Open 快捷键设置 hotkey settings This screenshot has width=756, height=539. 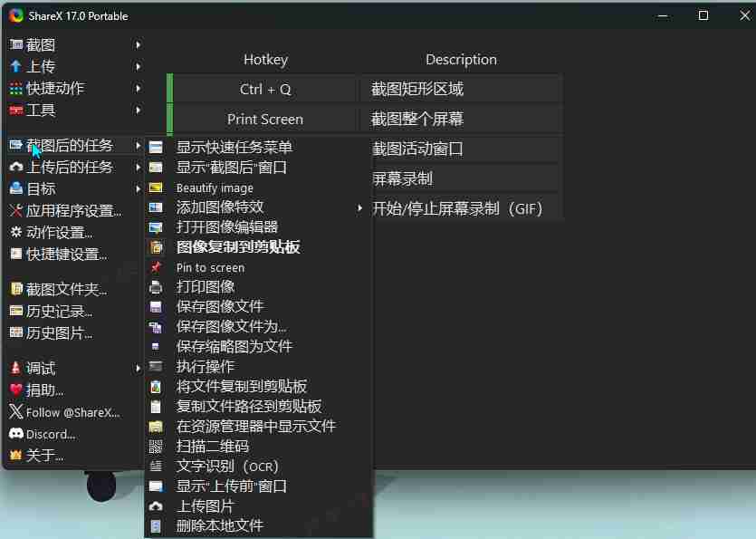(x=66, y=255)
